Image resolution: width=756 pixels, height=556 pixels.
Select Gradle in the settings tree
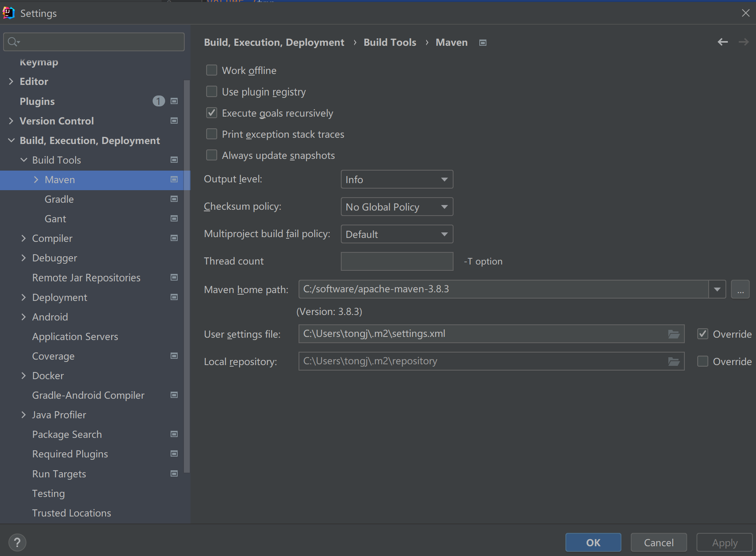pos(59,199)
